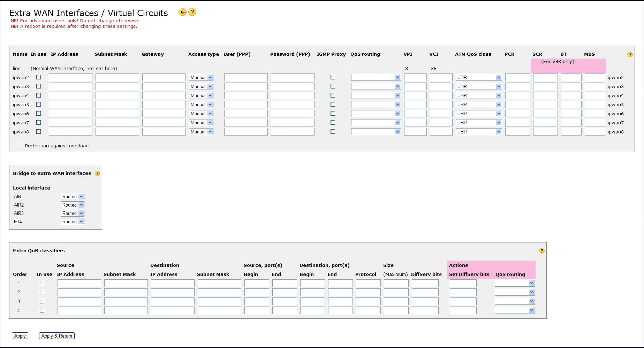This screenshot has height=348, width=644.
Task: Enable In use for classifier order 1
Action: pos(42,283)
